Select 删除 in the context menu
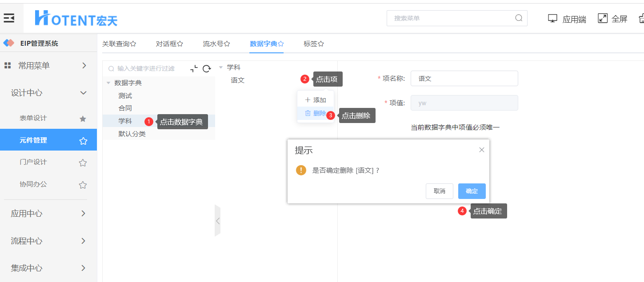 click(316, 114)
